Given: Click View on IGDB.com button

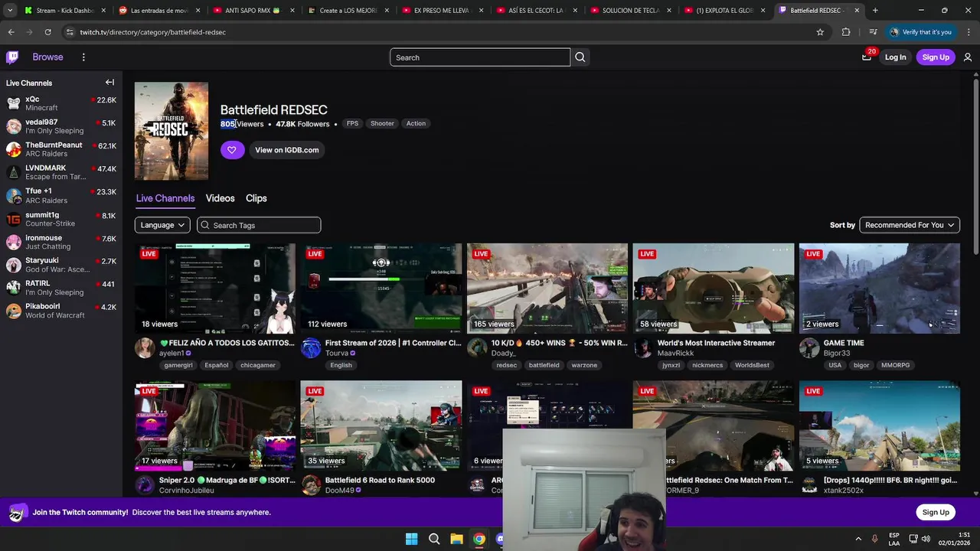Looking at the screenshot, I should pos(286,150).
